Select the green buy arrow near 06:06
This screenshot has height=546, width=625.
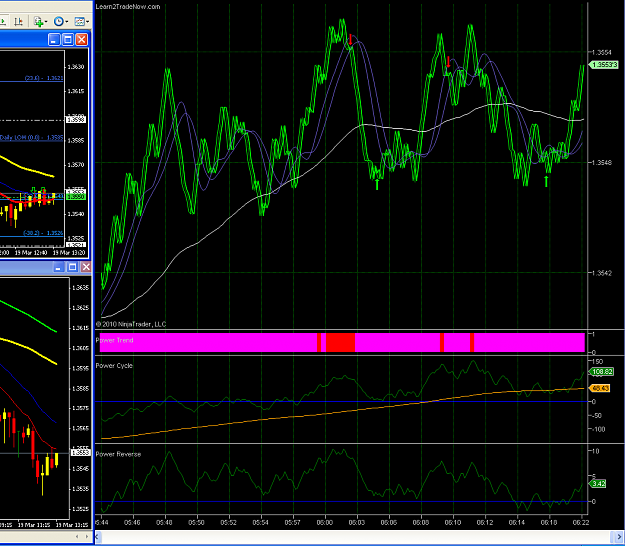377,184
